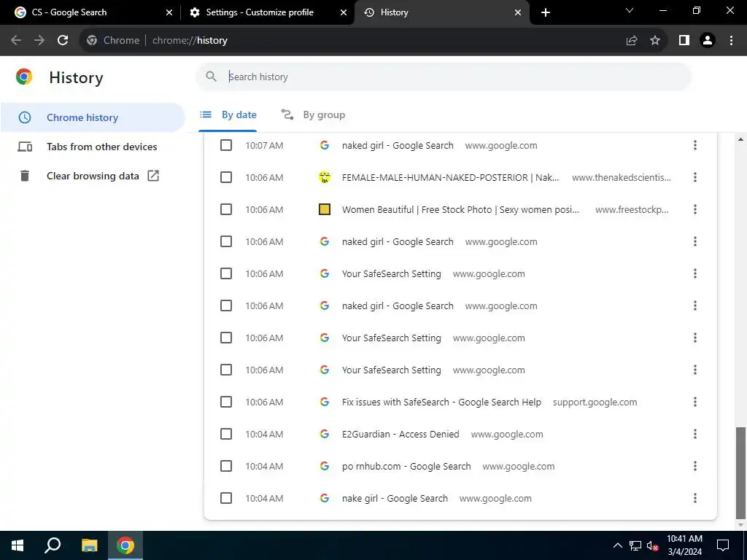The width and height of the screenshot is (747, 560).
Task: Select checkbox for FEMALE-MALE-HUMAN-NAKED-POSTERIOR entry
Action: click(x=226, y=177)
